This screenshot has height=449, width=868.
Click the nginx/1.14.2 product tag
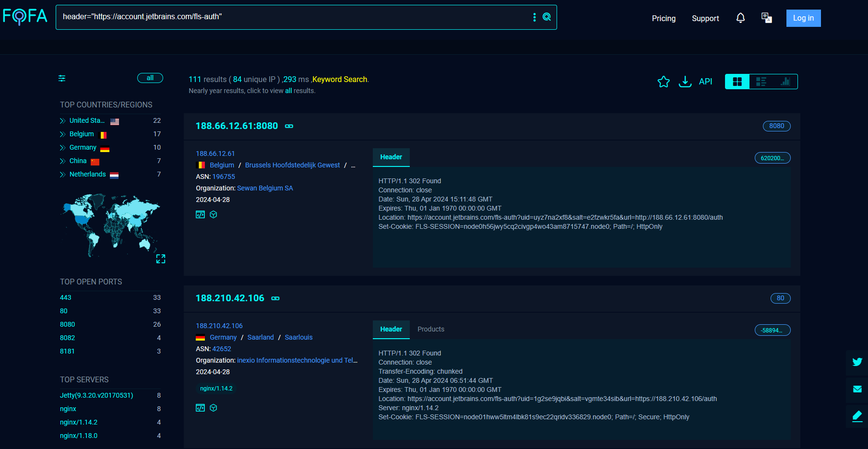coord(216,389)
